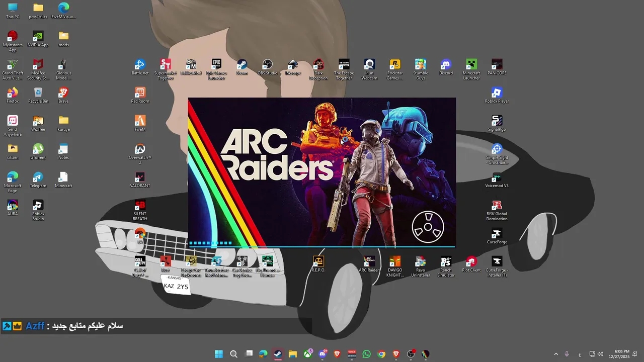644x362 pixels.
Task: Launch Stumble Guys shortcut
Action: pos(421,69)
